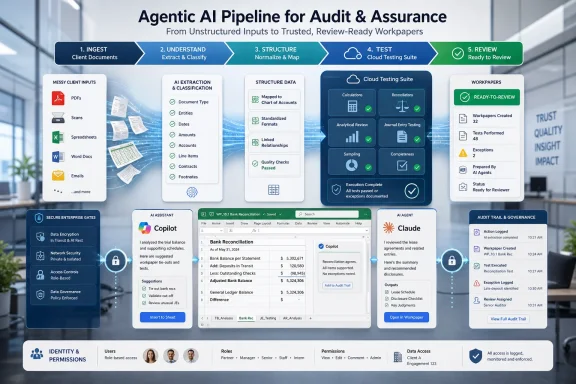Image resolution: width=576 pixels, height=384 pixels.
Task: Click the Data Access building icon
Action: click(398, 357)
